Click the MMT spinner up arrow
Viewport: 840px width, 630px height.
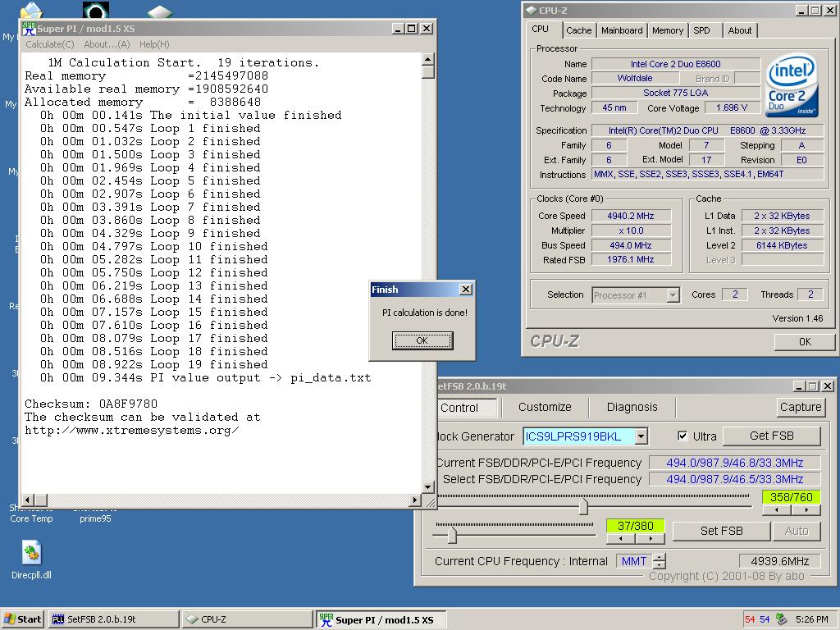pos(660,557)
